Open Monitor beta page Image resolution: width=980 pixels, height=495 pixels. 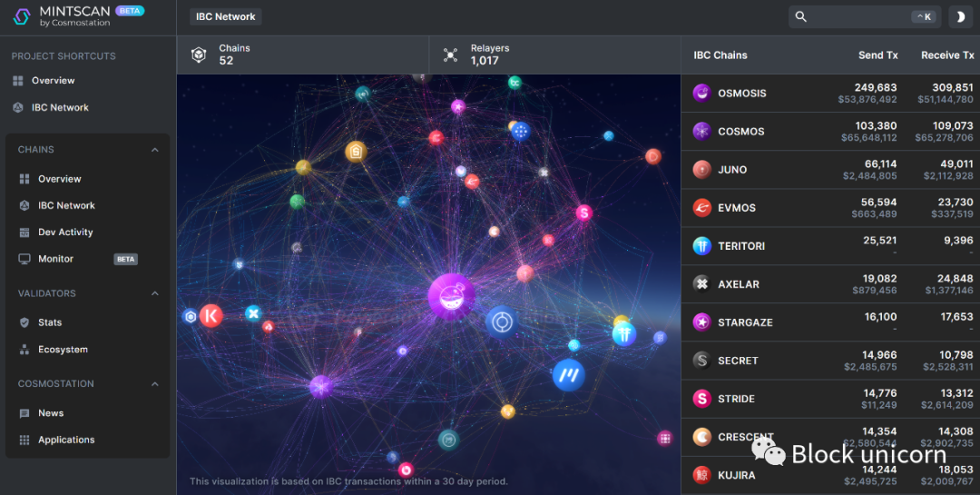point(55,259)
